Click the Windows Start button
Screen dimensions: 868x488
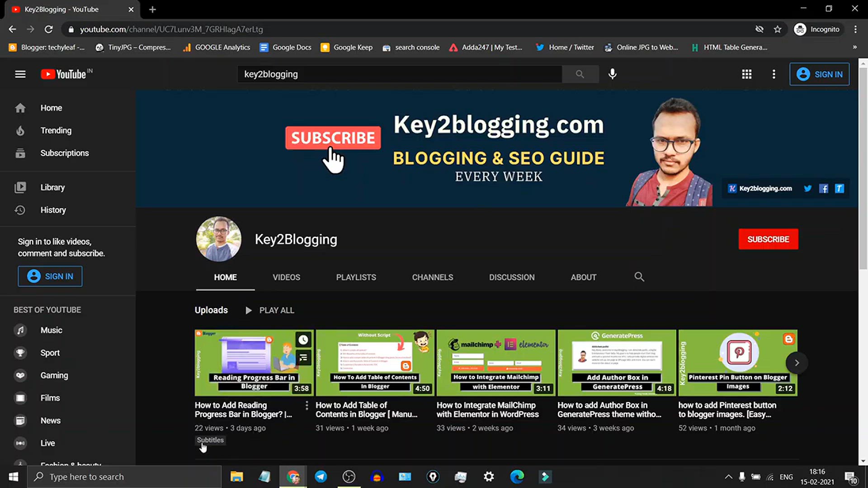point(14,477)
